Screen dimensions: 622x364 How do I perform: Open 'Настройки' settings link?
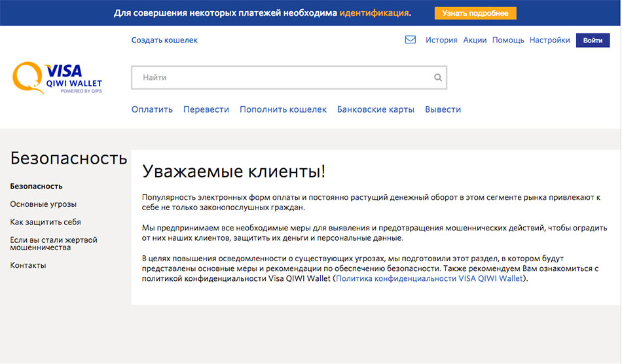pos(549,40)
